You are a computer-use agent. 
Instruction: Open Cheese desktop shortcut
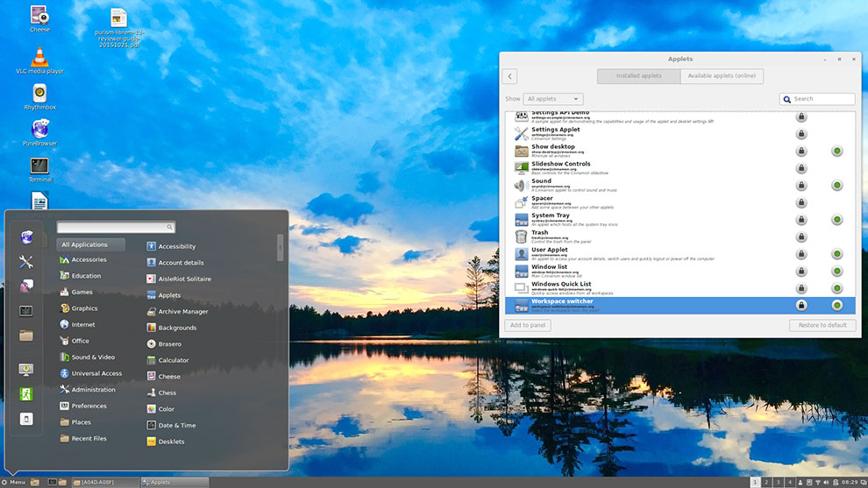(39, 18)
